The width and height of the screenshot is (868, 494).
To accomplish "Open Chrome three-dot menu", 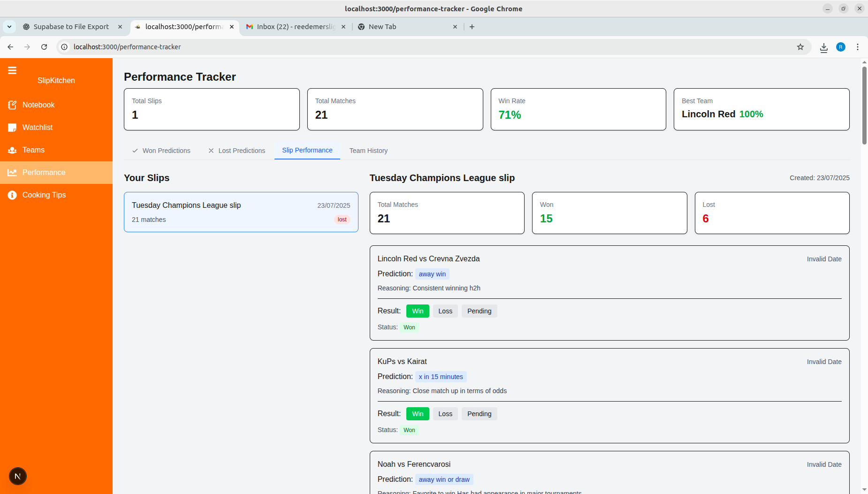I will tap(858, 47).
